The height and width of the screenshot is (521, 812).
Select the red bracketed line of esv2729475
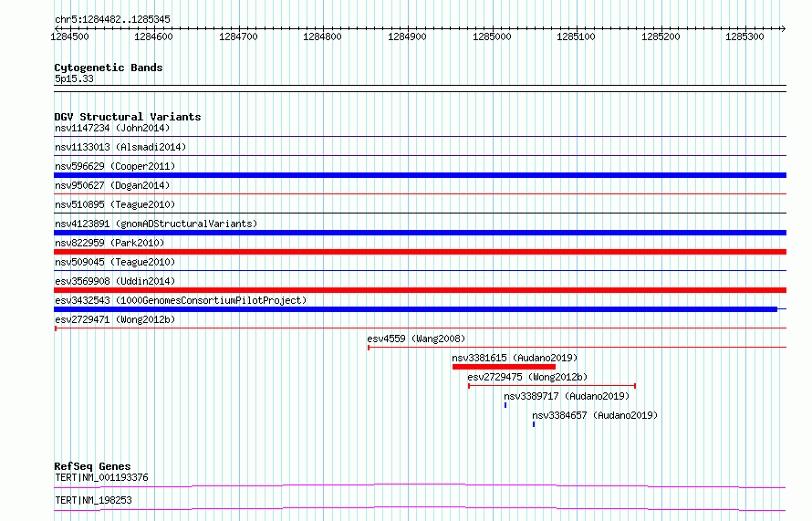click(552, 386)
